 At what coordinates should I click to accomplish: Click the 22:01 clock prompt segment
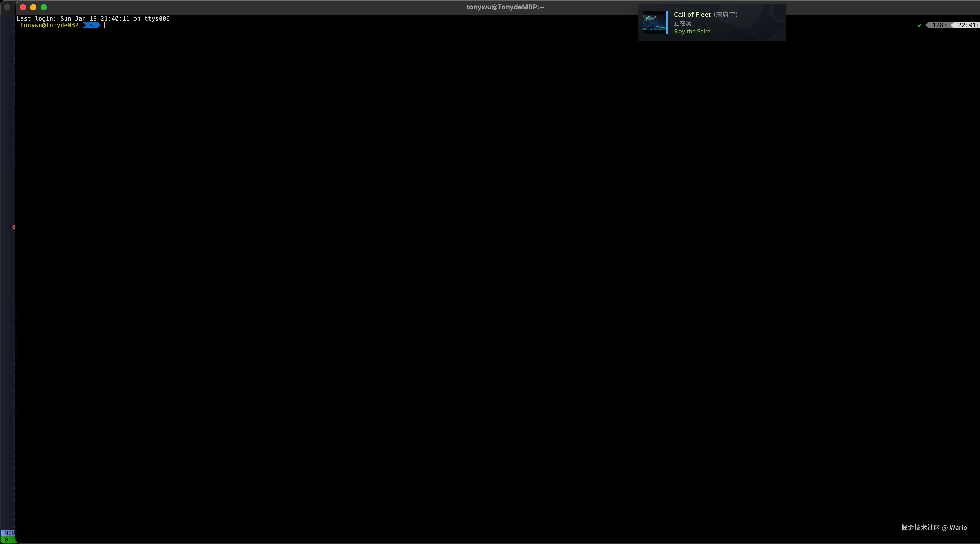click(x=967, y=25)
